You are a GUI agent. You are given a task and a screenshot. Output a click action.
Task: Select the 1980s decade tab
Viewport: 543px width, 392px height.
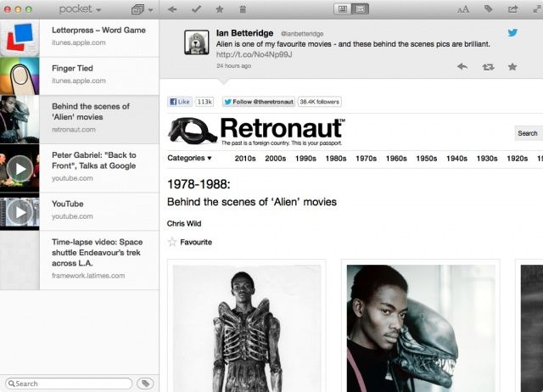[336, 159]
